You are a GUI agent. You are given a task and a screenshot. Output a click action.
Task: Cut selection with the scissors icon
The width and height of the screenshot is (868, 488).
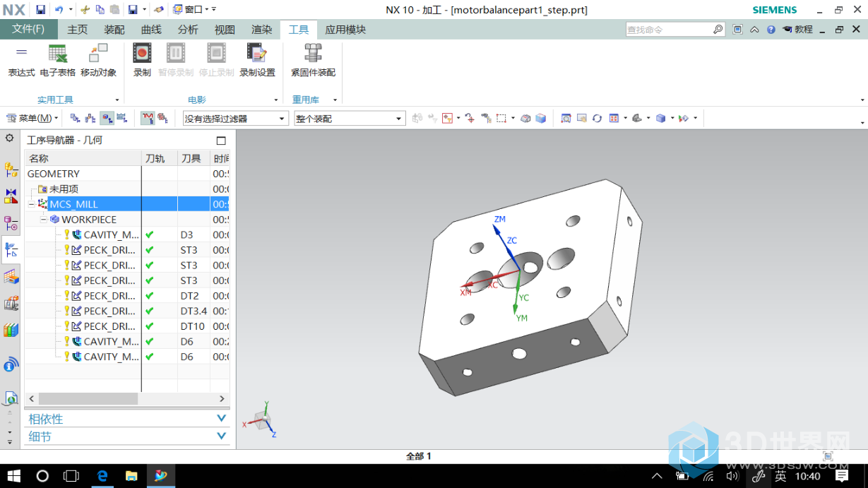85,10
